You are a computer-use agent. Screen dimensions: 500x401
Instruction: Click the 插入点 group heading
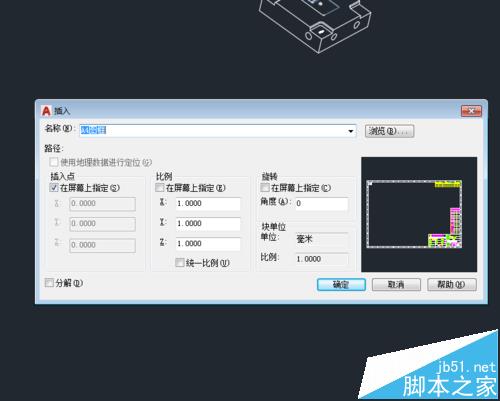point(62,176)
